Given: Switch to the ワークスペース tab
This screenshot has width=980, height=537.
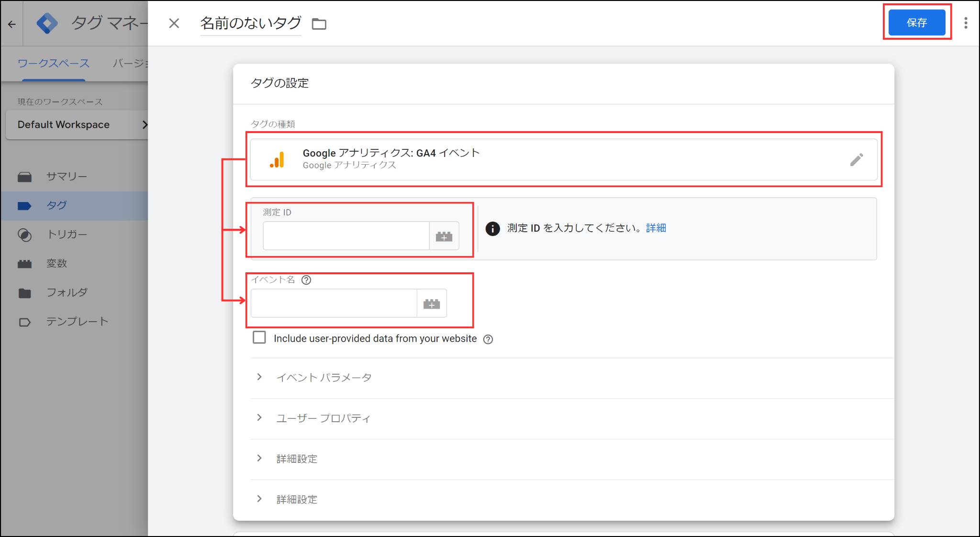Looking at the screenshot, I should tap(54, 63).
